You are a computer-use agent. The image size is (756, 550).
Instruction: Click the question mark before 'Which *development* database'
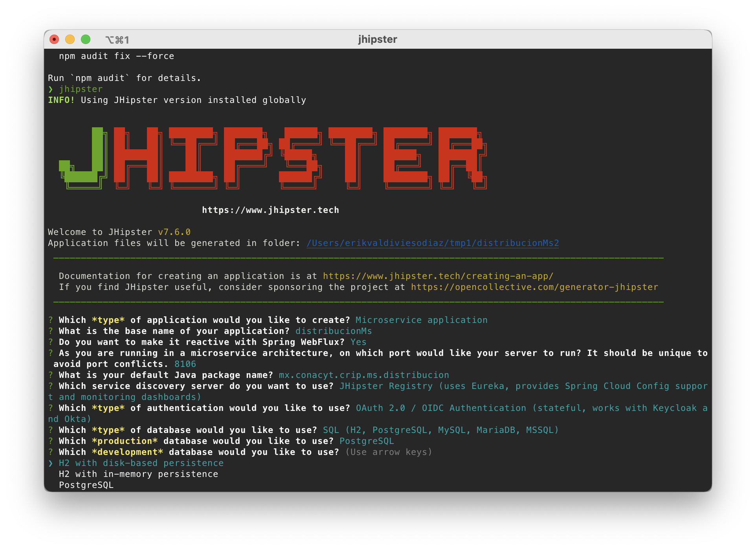click(51, 452)
